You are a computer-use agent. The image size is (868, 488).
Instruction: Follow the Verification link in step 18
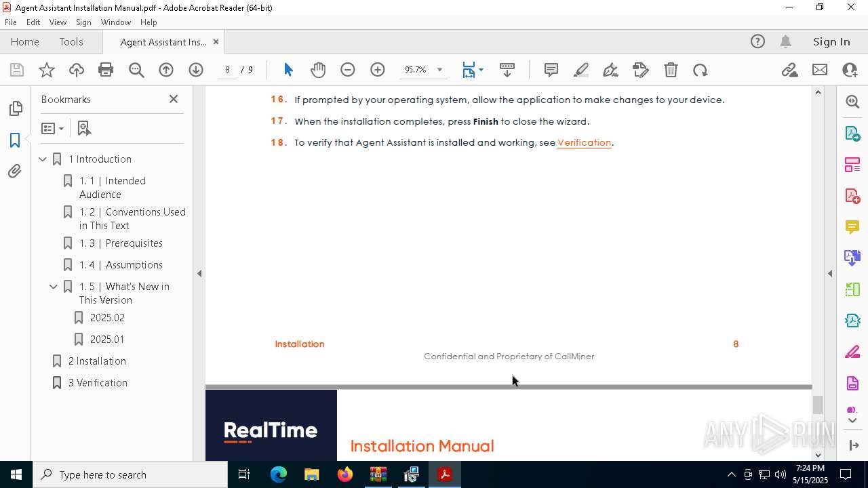(x=585, y=142)
